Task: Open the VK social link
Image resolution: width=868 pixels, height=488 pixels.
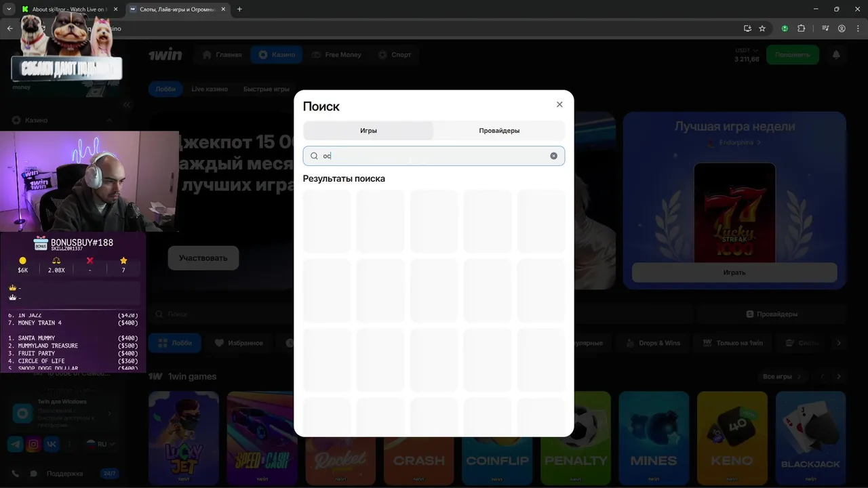Action: point(52,444)
